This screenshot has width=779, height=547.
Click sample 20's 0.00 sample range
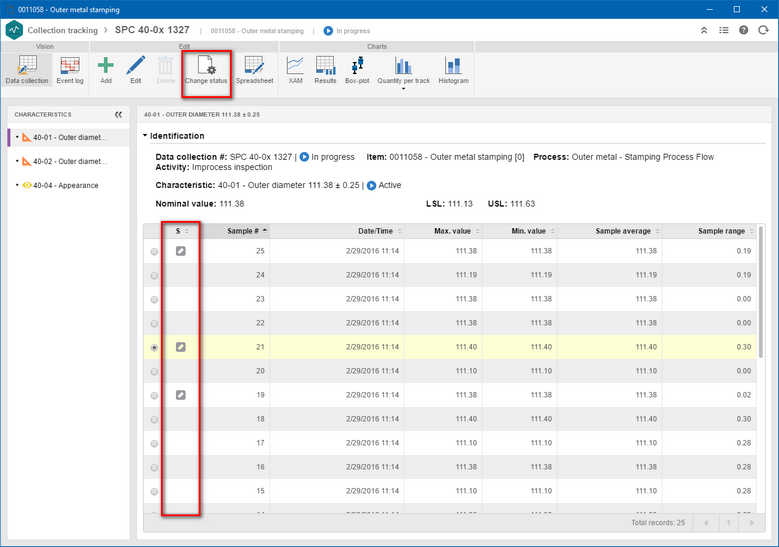pyautogui.click(x=744, y=371)
